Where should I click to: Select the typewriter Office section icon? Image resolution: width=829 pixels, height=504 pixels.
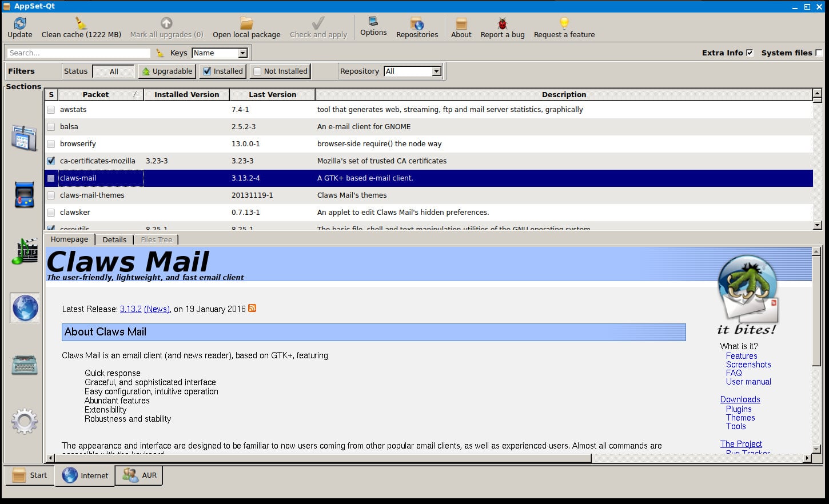pos(25,365)
